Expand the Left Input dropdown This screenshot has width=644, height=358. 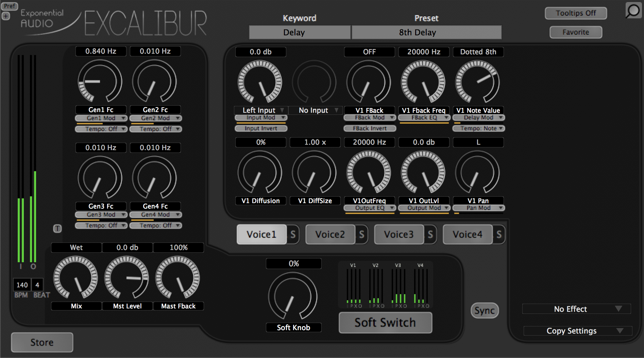click(261, 110)
